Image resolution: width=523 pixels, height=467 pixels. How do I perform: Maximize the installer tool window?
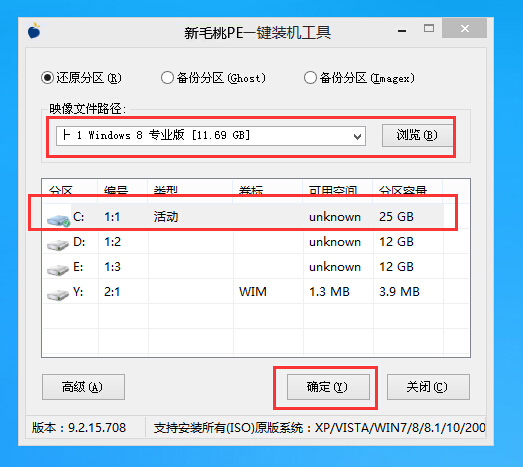click(429, 28)
